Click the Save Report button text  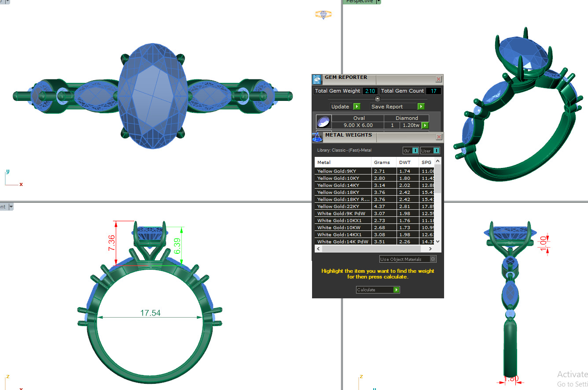pos(387,107)
